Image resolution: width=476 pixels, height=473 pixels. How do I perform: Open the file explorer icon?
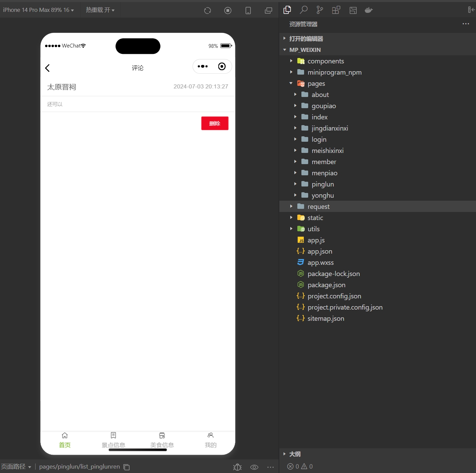click(x=287, y=10)
